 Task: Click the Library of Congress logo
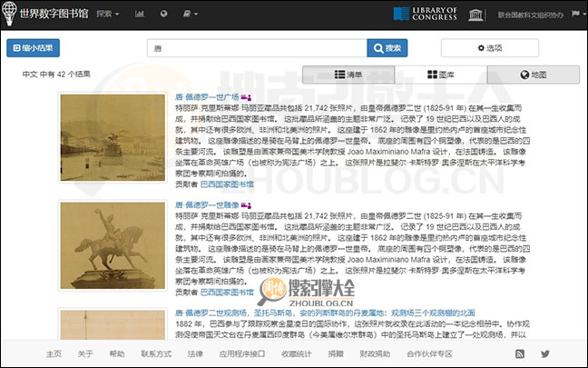(x=426, y=14)
